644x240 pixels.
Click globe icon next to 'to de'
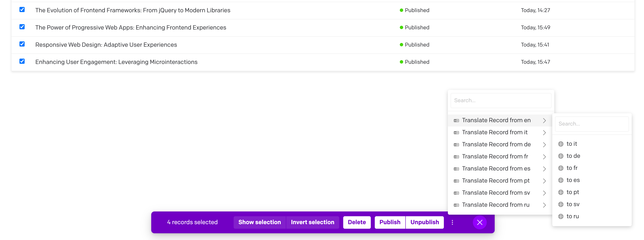pyautogui.click(x=560, y=156)
